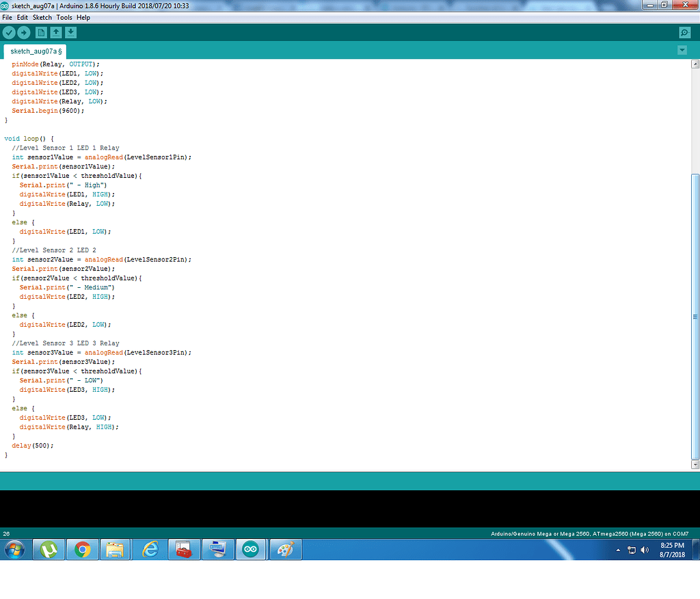This screenshot has height=599, width=700.
Task: Open the Serial Monitor magnifier icon
Action: click(684, 33)
